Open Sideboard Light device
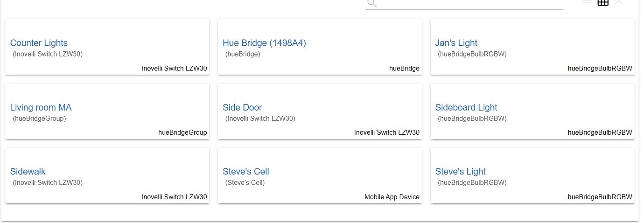The height and width of the screenshot is (223, 644). [x=466, y=107]
